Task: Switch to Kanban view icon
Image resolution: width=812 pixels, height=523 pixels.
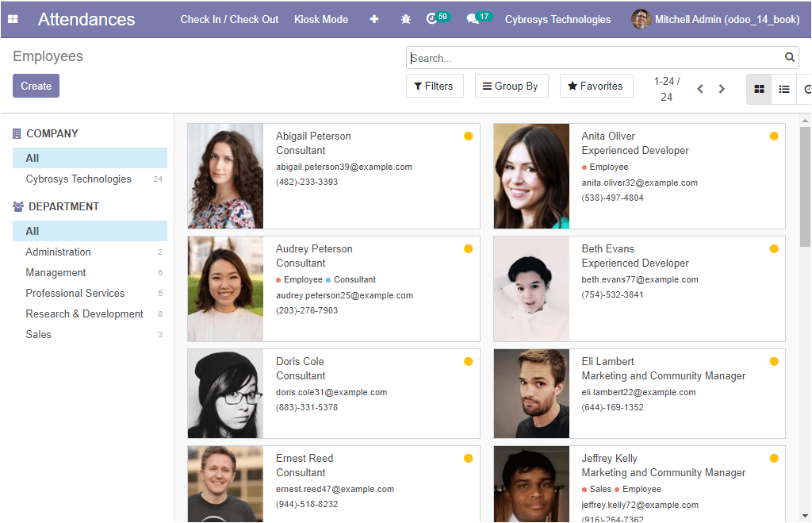Action: coord(759,89)
